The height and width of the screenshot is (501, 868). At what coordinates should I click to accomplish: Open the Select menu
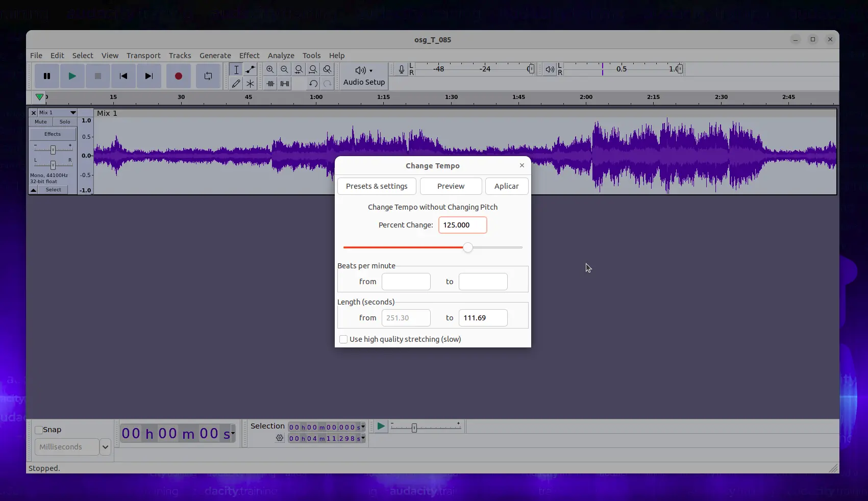83,56
